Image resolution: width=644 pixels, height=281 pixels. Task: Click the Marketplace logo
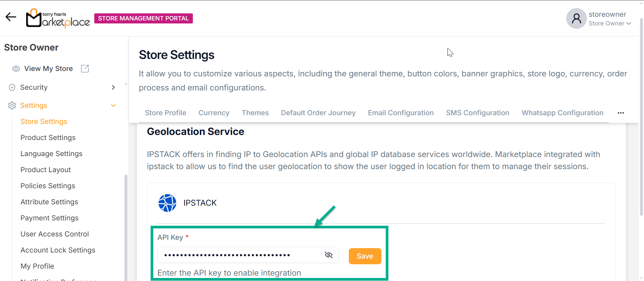[x=58, y=18]
